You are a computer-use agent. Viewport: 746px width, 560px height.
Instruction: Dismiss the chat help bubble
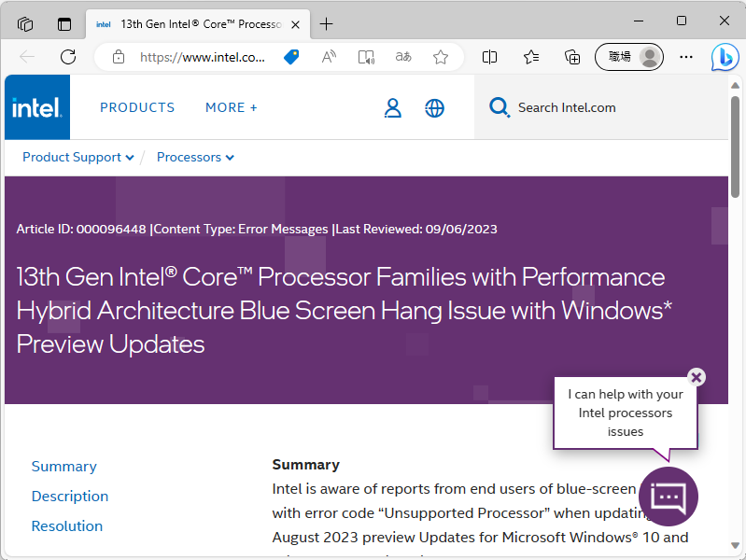[697, 377]
